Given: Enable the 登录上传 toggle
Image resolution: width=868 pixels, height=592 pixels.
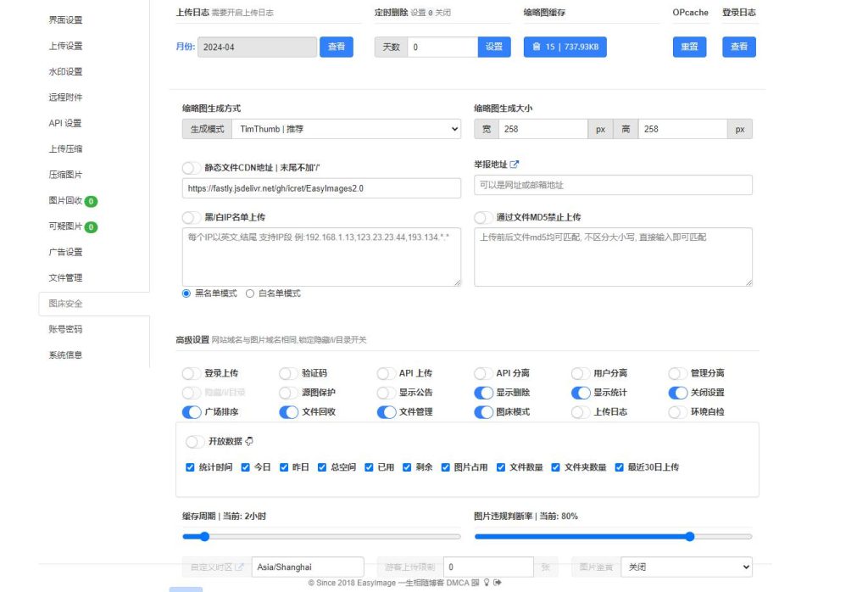Looking at the screenshot, I should coord(191,371).
